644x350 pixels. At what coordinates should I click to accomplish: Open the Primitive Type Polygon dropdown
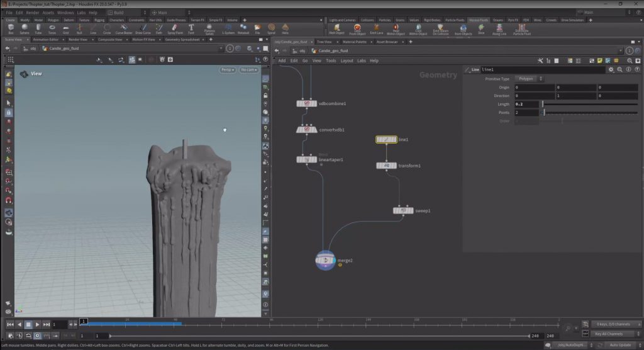point(529,79)
